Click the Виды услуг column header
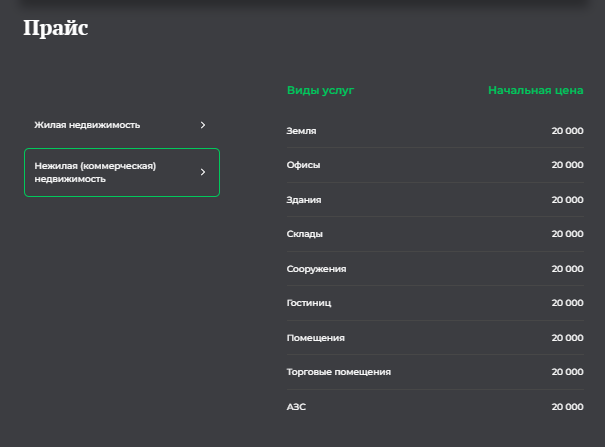 (320, 91)
